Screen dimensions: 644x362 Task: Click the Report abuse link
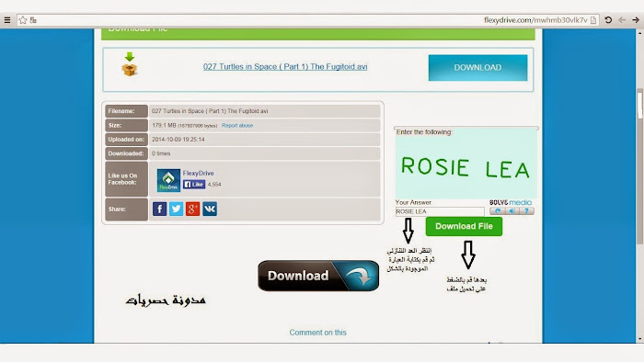coord(237,126)
